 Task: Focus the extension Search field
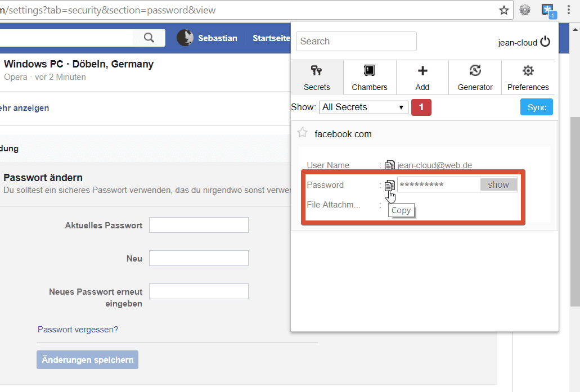point(356,42)
